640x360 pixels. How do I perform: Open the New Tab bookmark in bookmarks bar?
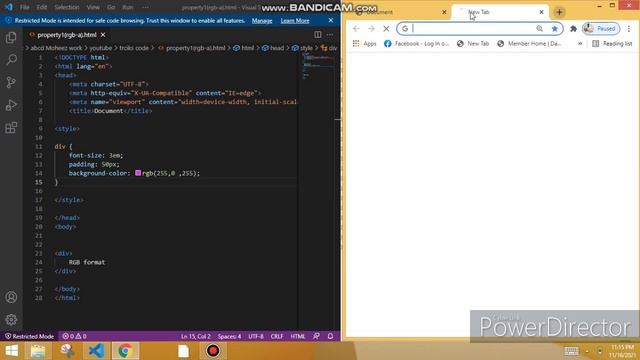click(x=473, y=43)
